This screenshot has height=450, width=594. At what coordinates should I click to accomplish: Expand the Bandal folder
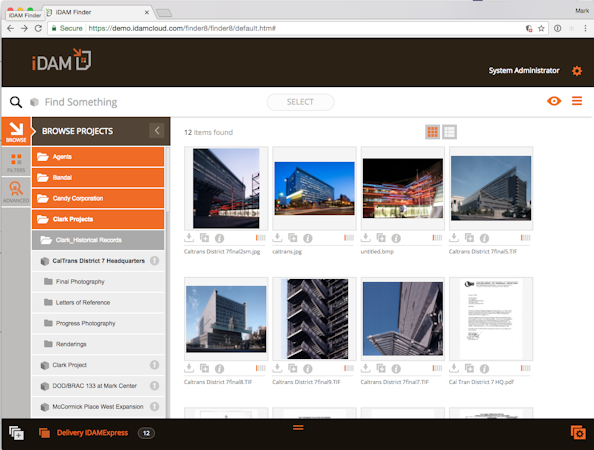coord(98,177)
